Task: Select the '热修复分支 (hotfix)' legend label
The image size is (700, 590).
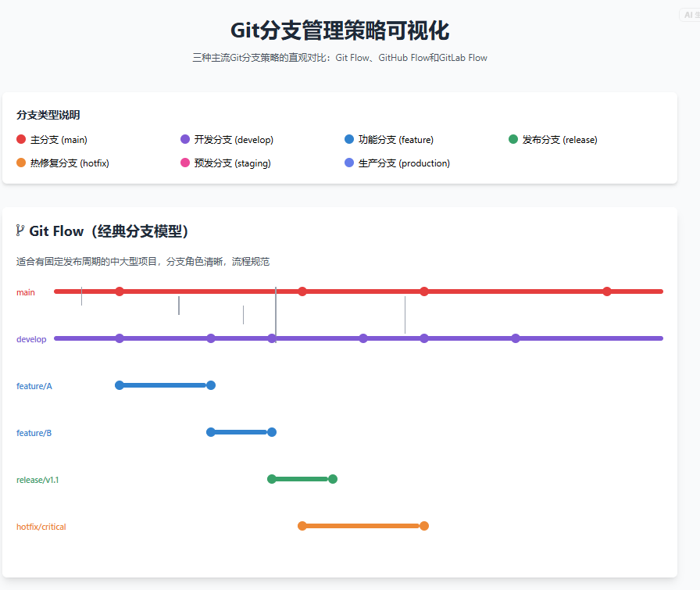Action: point(70,163)
